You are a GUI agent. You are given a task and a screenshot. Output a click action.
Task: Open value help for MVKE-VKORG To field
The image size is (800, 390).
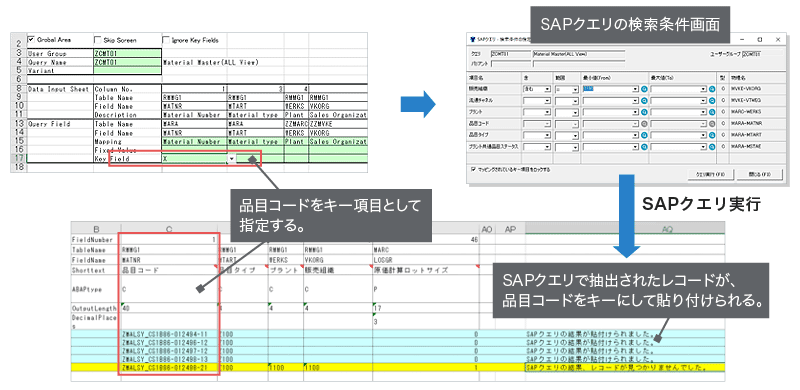[712, 89]
